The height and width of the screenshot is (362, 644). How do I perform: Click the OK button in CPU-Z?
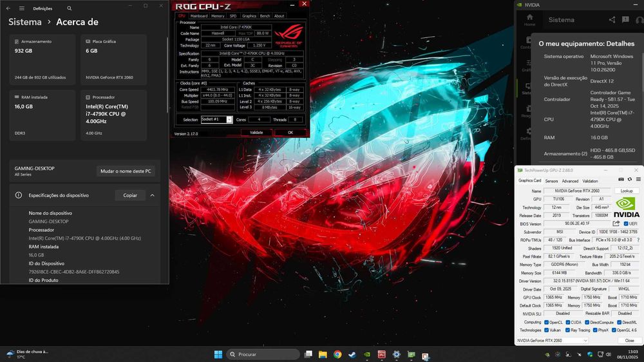pos(290,132)
